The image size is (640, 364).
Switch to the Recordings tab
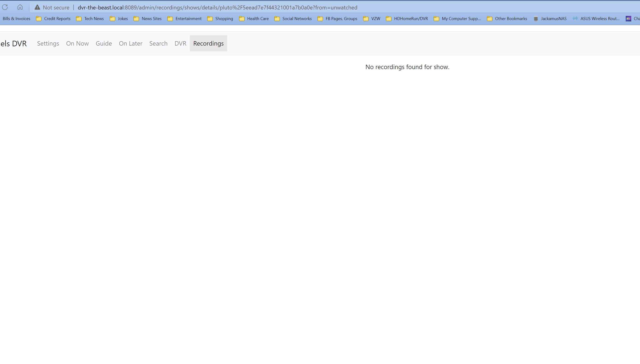208,43
